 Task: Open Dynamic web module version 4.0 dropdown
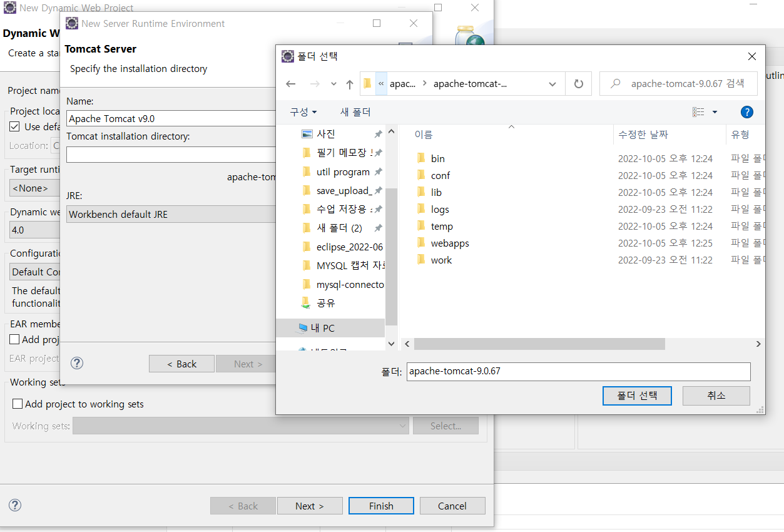(x=35, y=230)
